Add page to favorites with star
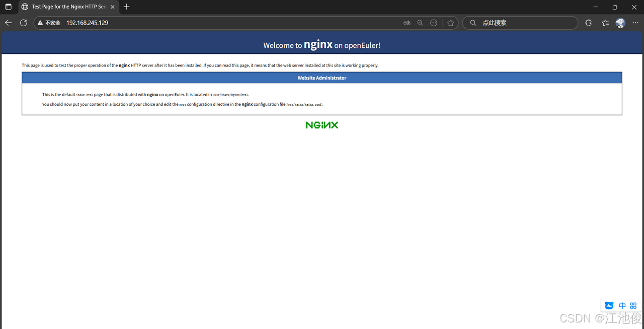 [451, 23]
